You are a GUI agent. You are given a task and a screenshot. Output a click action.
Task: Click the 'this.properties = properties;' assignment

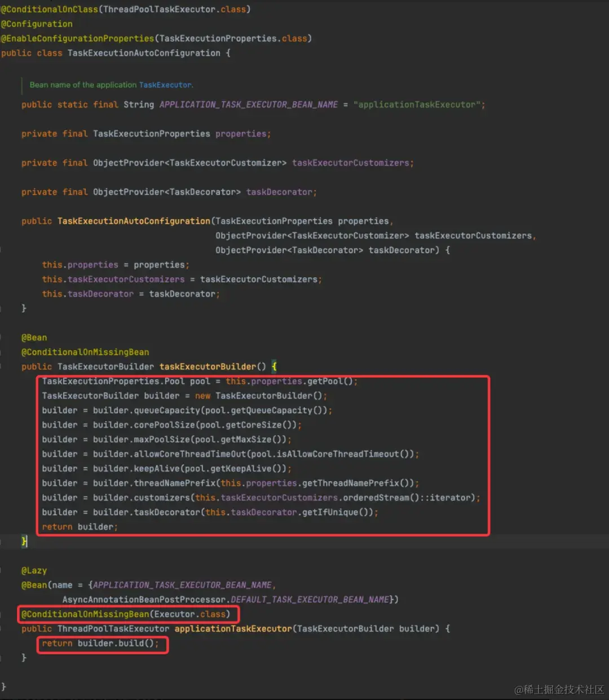(116, 265)
